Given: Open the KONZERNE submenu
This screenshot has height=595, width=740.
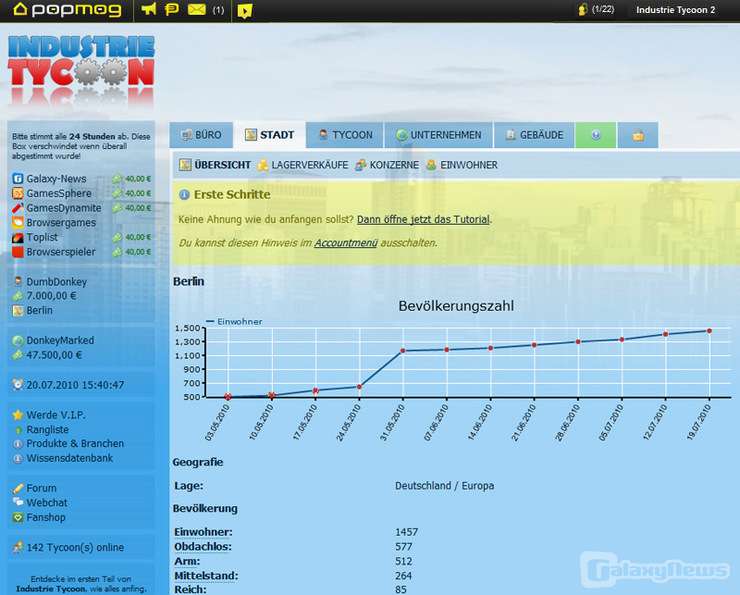Looking at the screenshot, I should 387,165.
